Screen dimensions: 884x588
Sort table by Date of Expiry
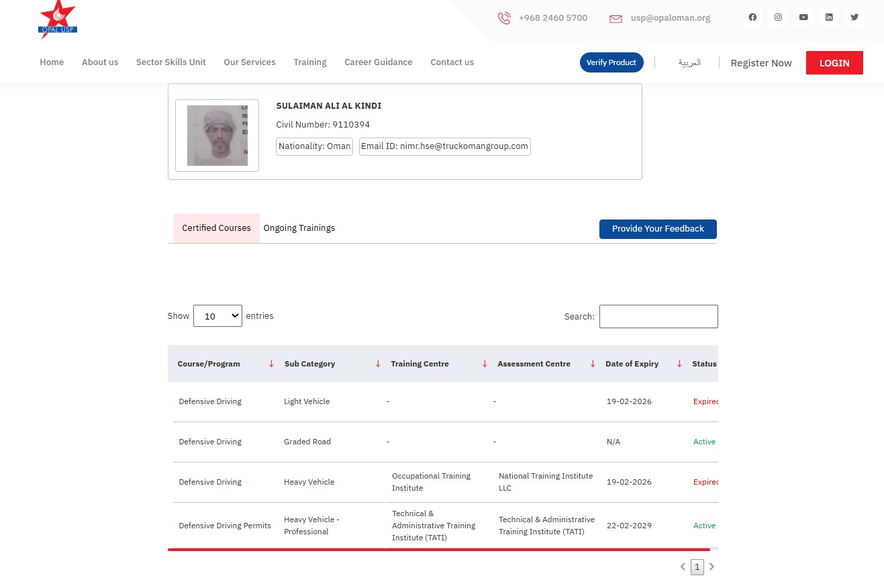[x=679, y=364]
